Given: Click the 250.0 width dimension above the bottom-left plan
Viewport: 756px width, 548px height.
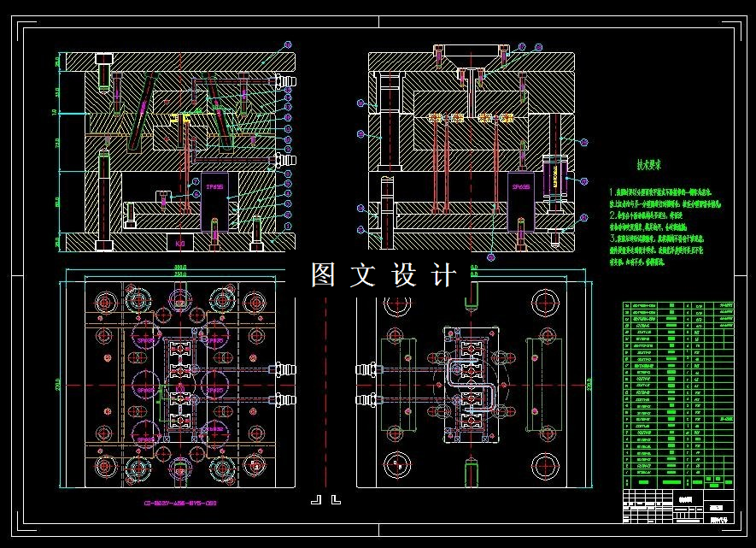Looking at the screenshot, I should tap(180, 274).
